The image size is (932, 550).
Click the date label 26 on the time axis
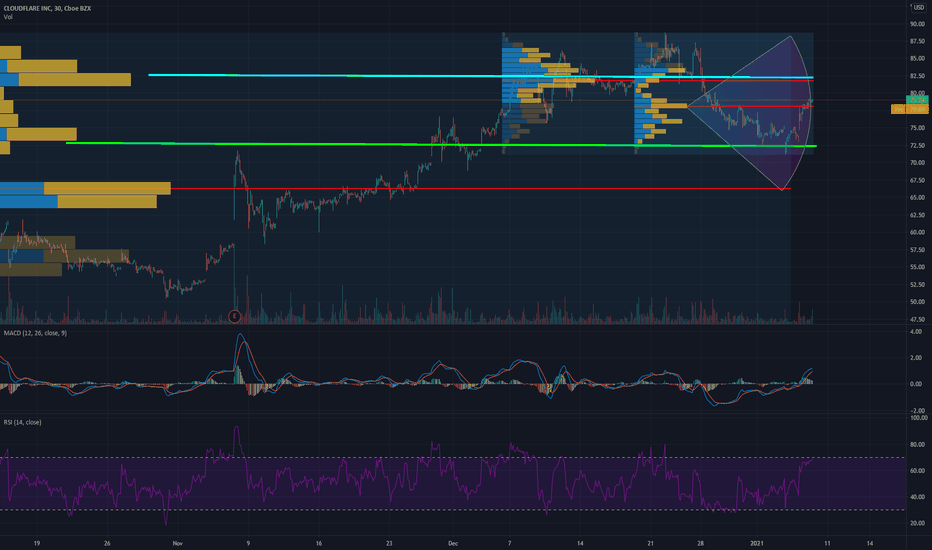(107, 543)
